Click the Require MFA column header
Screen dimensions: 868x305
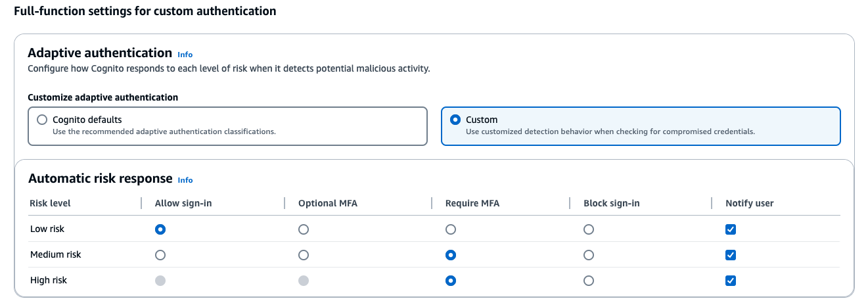472,204
